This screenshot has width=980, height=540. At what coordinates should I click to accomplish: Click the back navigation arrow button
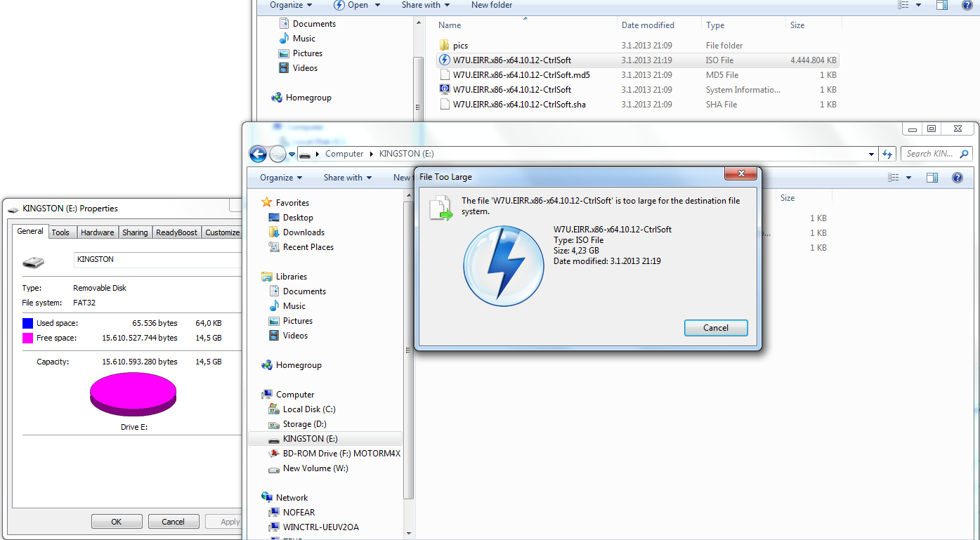(x=258, y=154)
